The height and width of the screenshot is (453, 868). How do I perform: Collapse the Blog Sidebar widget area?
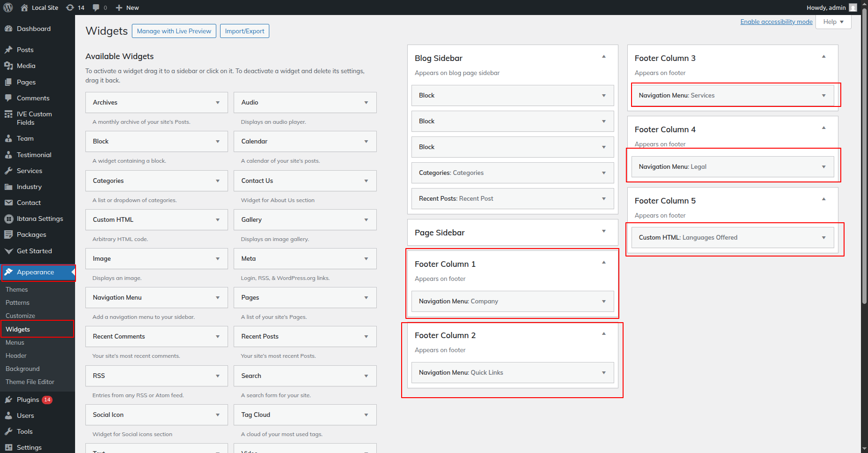604,57
